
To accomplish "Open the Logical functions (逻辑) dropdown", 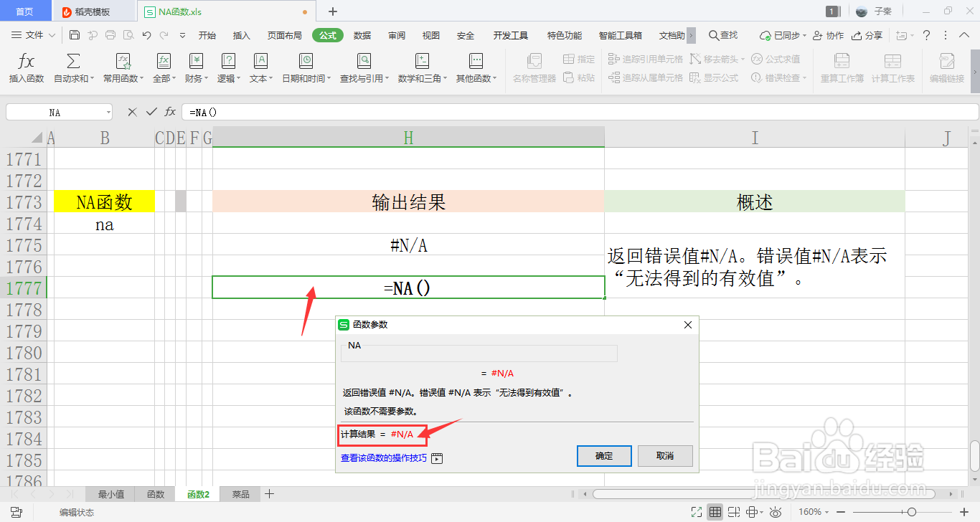I will click(x=228, y=68).
